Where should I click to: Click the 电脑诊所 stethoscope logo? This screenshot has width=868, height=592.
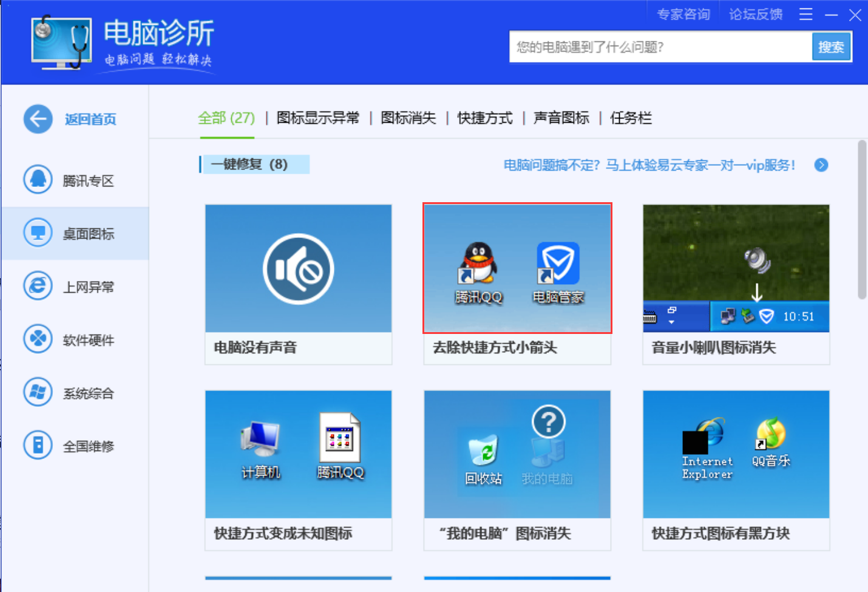pyautogui.click(x=61, y=43)
